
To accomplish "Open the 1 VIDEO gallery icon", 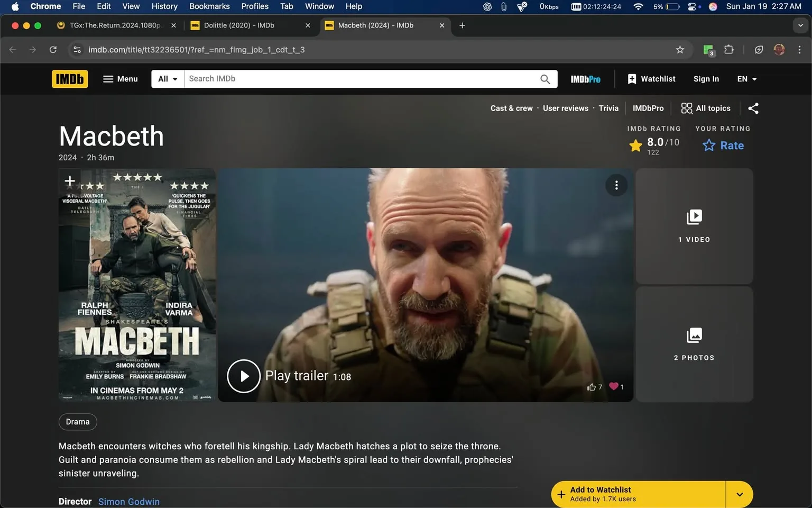I will coord(694,216).
